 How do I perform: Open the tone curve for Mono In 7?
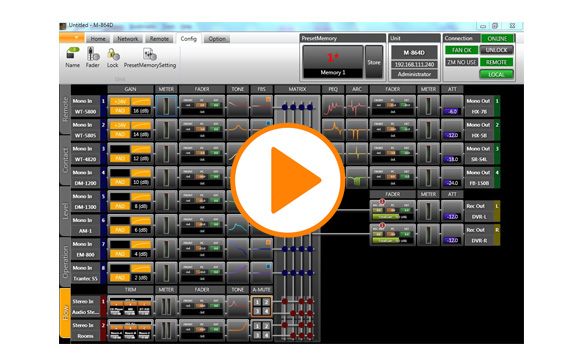click(x=238, y=249)
